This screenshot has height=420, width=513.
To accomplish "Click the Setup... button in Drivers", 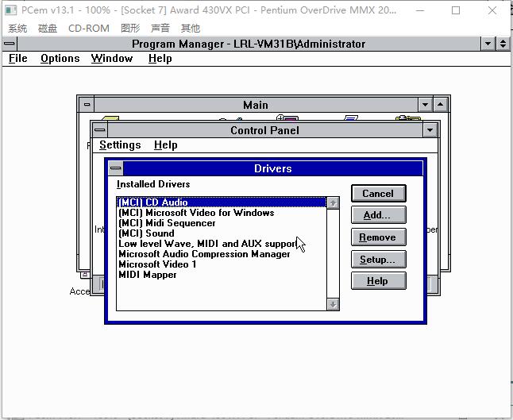I will (x=379, y=260).
